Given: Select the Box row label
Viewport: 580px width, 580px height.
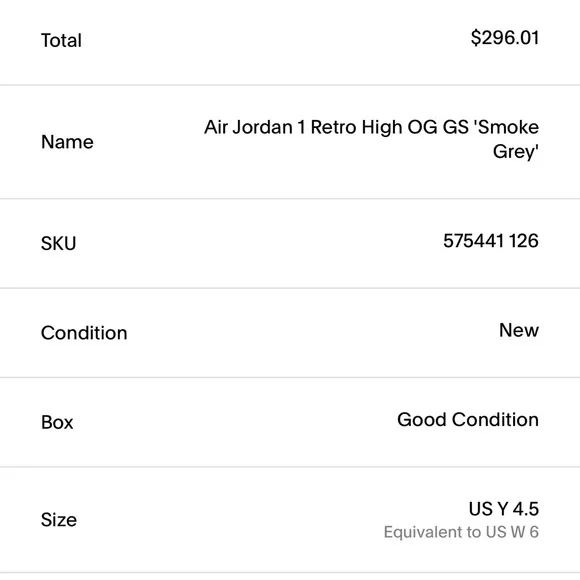Looking at the screenshot, I should click(x=57, y=422).
